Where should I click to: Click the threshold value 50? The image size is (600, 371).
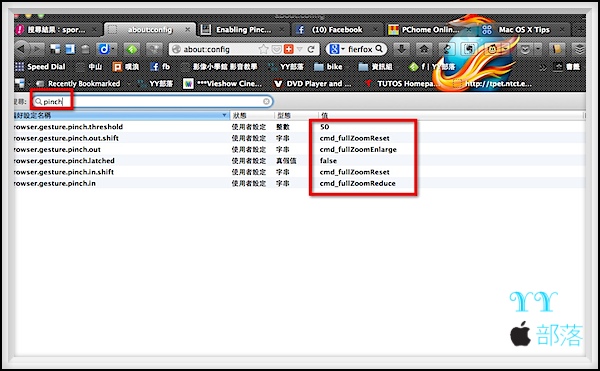tap(324, 127)
